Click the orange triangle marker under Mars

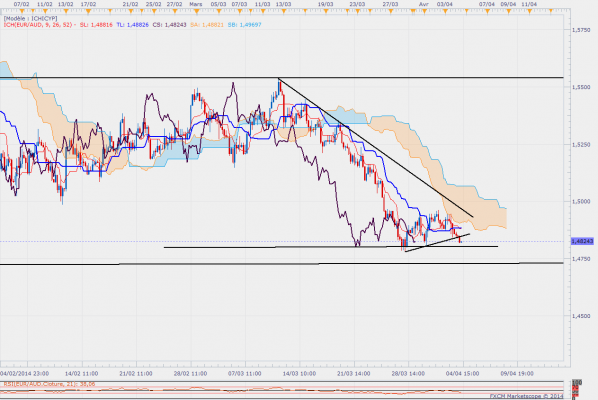click(196, 12)
